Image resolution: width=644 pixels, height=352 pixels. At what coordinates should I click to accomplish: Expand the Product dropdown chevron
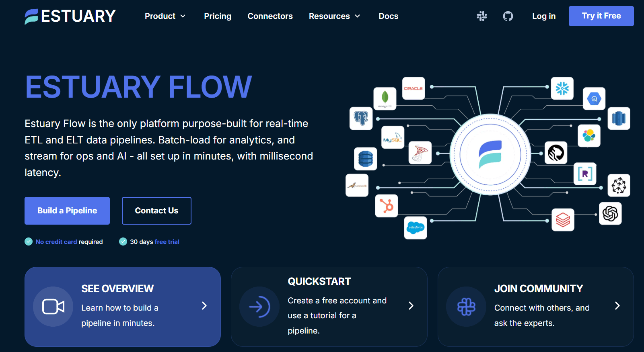tap(183, 16)
